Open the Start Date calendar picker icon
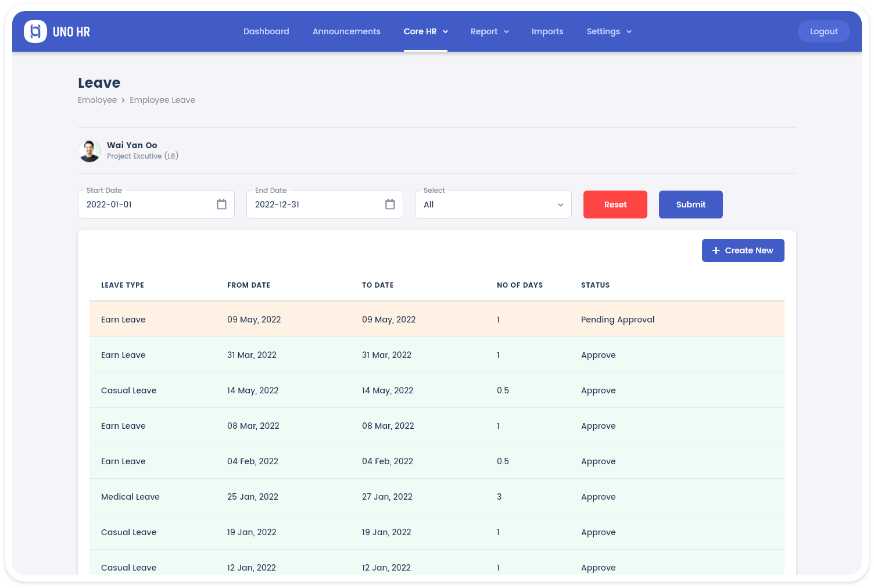This screenshot has width=874, height=588. 221,205
